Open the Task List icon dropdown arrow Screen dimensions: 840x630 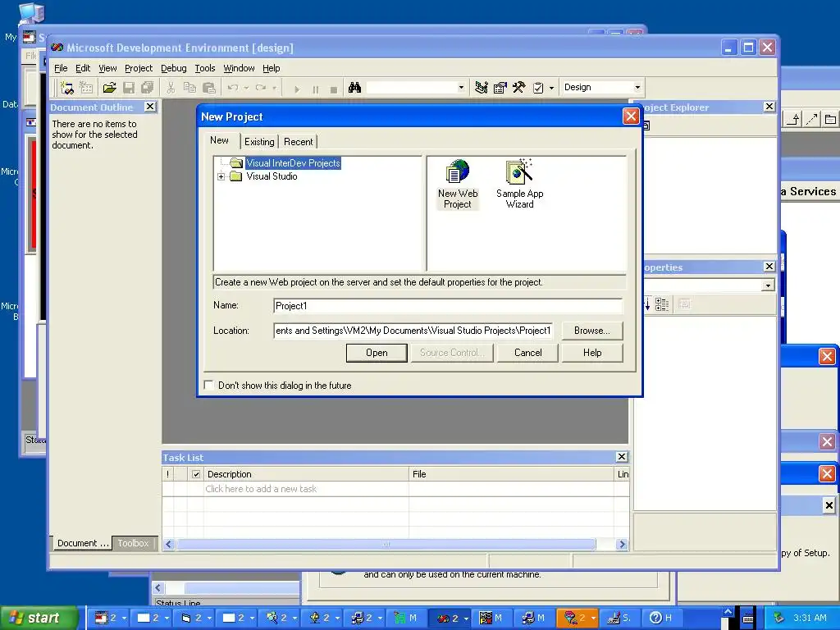pos(551,87)
